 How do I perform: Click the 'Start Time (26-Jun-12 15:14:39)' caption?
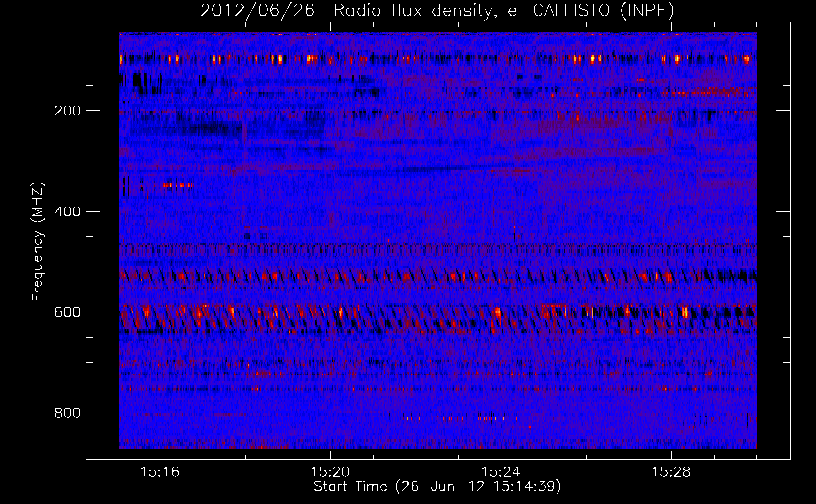[438, 487]
